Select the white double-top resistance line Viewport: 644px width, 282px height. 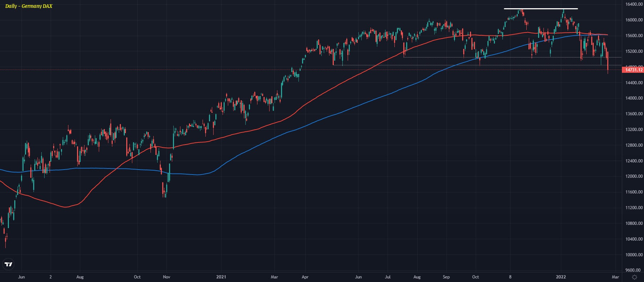coord(541,9)
